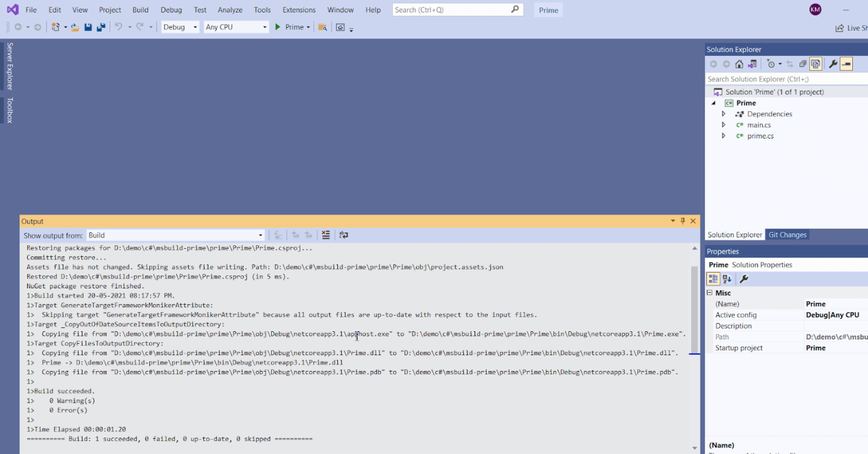
Task: Select the Save All toolbar icon
Action: point(101,27)
